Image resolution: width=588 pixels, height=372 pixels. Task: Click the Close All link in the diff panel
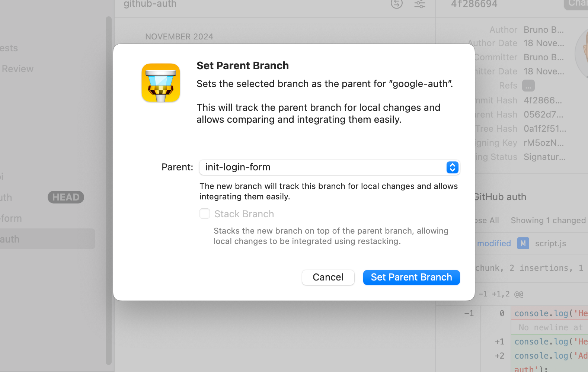[x=488, y=220]
